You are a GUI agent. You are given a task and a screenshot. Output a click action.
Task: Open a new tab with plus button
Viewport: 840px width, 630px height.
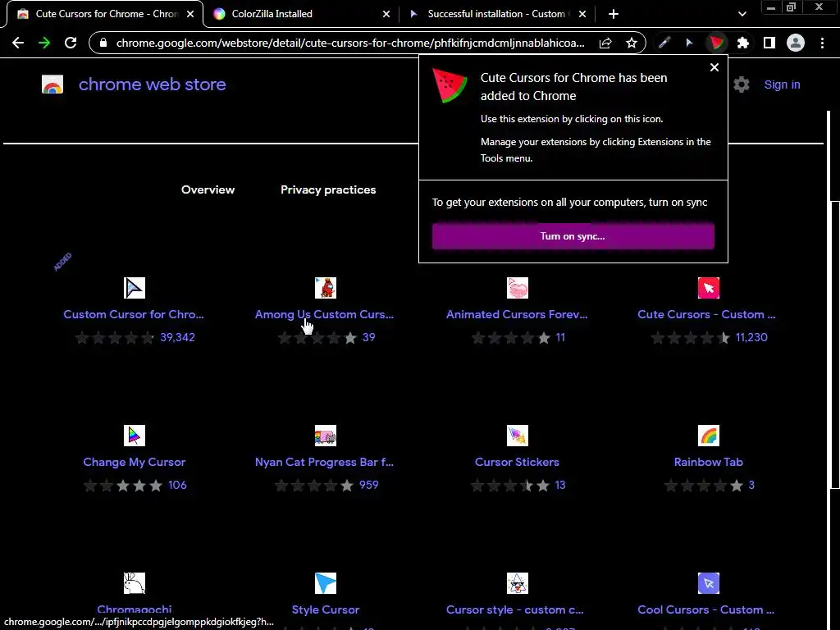pyautogui.click(x=614, y=14)
